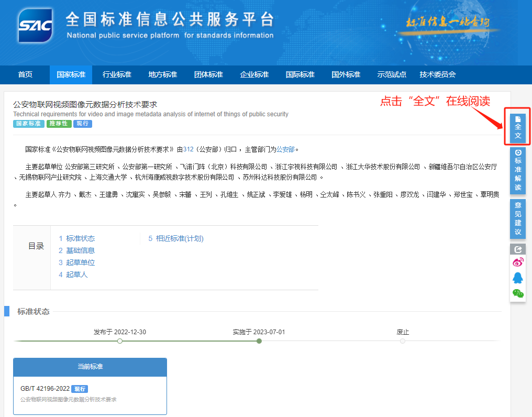The width and height of the screenshot is (532, 417).
Task: Jump to 相近标准(计划) section link
Action: (x=176, y=238)
